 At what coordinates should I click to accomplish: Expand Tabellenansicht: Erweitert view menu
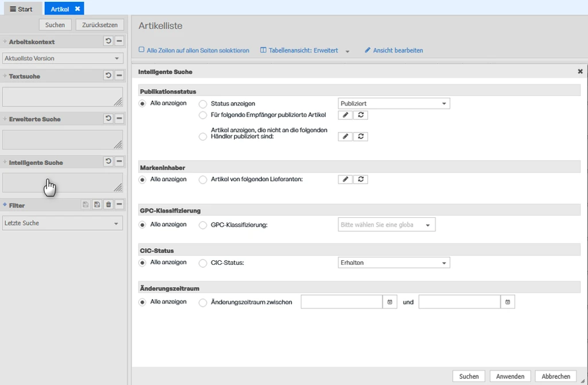click(347, 51)
